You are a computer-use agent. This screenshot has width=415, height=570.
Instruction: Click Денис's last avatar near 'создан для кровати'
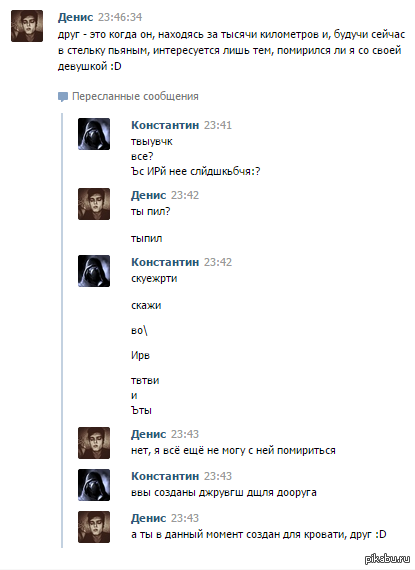coord(94,527)
